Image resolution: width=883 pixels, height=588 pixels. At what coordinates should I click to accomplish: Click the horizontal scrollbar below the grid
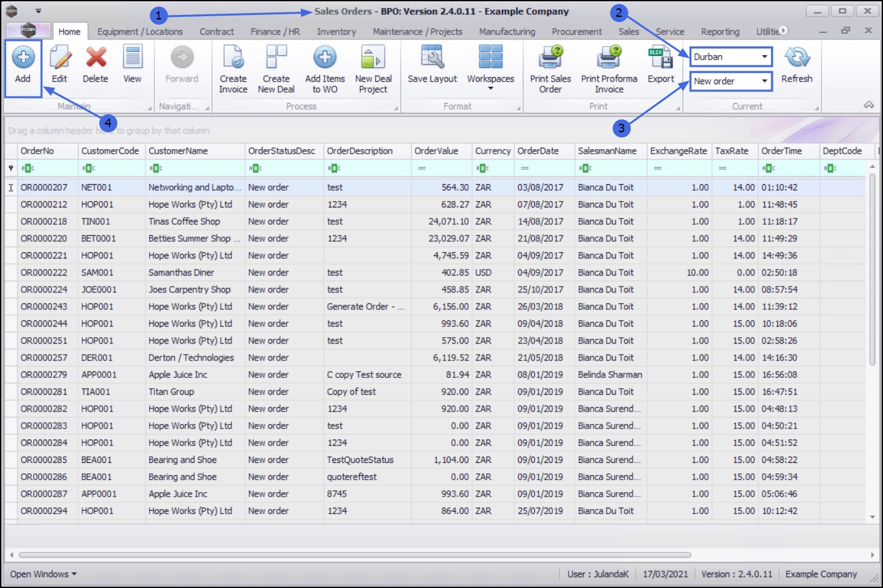click(x=355, y=555)
